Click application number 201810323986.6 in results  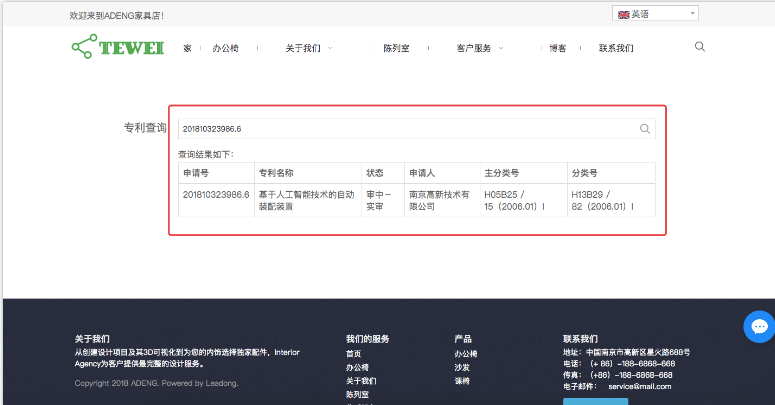215,194
